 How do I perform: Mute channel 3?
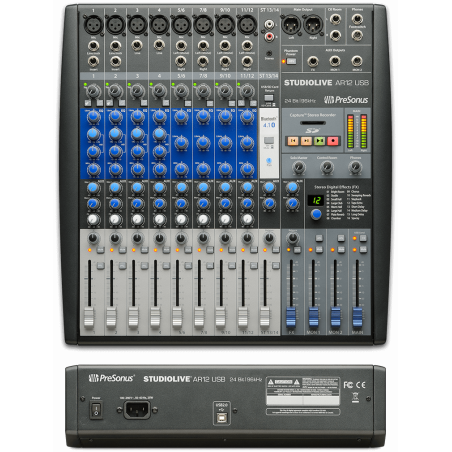pyautogui.click(x=144, y=250)
